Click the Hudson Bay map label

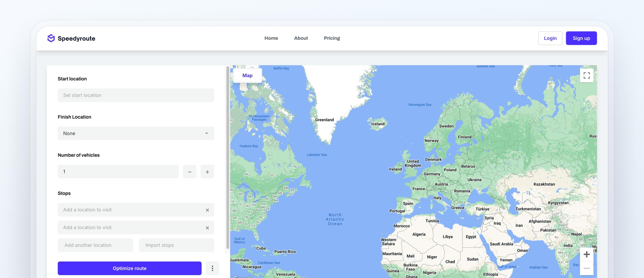249,146
